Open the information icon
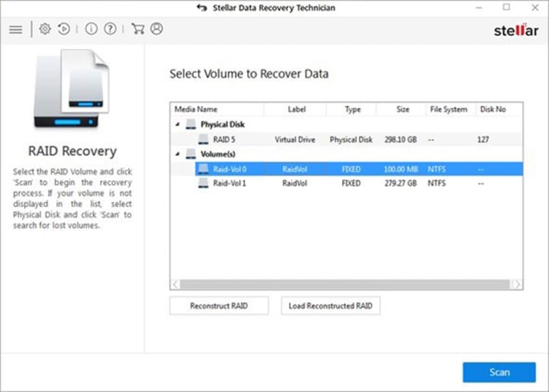 91,29
